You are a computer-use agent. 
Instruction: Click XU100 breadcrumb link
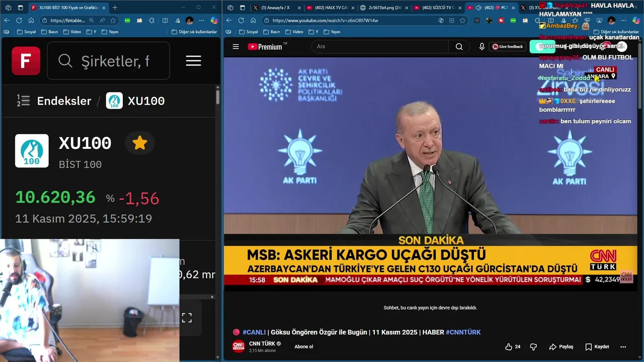135,101
